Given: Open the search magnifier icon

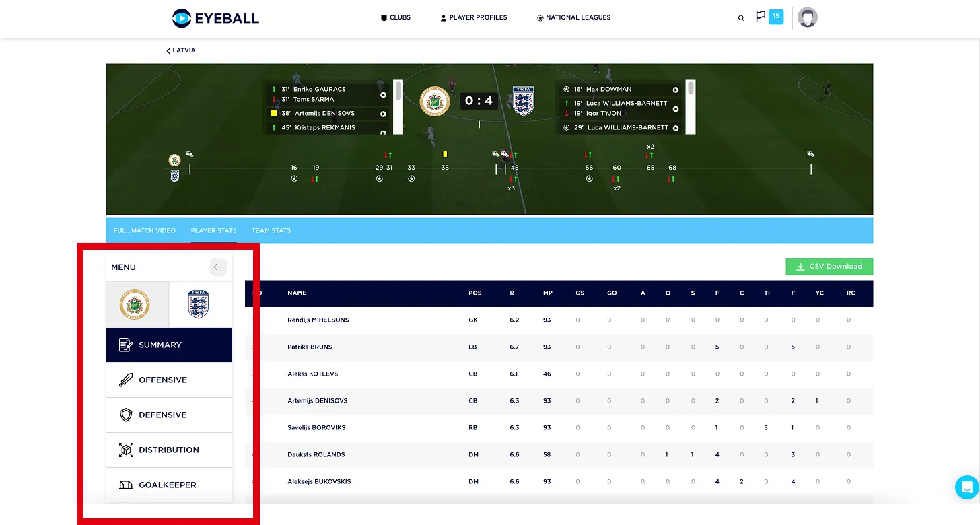Looking at the screenshot, I should point(741,18).
